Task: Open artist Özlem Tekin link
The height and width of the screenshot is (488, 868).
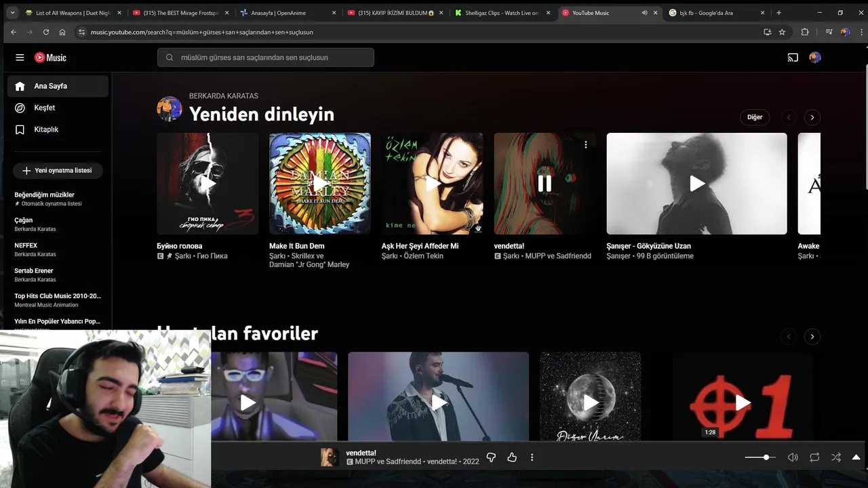Action: pyautogui.click(x=423, y=256)
